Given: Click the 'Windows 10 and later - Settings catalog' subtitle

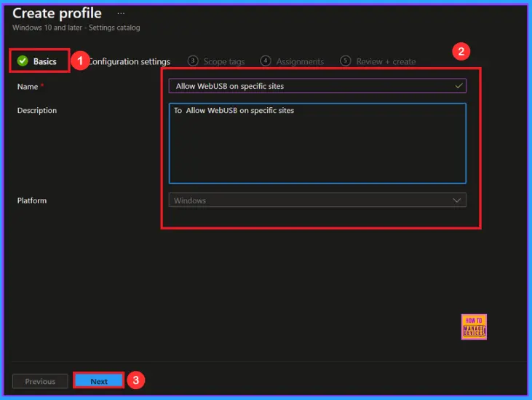Looking at the screenshot, I should [76, 28].
